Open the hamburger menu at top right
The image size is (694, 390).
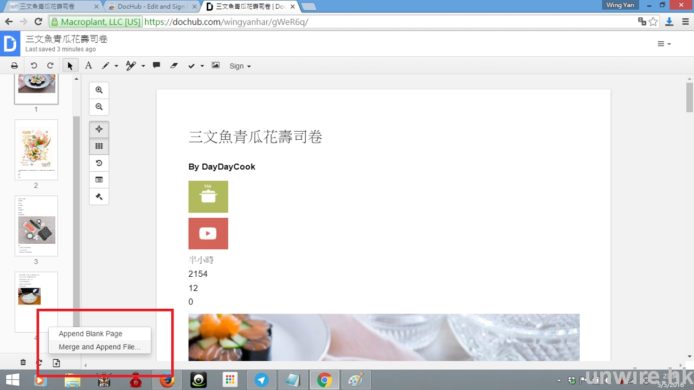[663, 44]
